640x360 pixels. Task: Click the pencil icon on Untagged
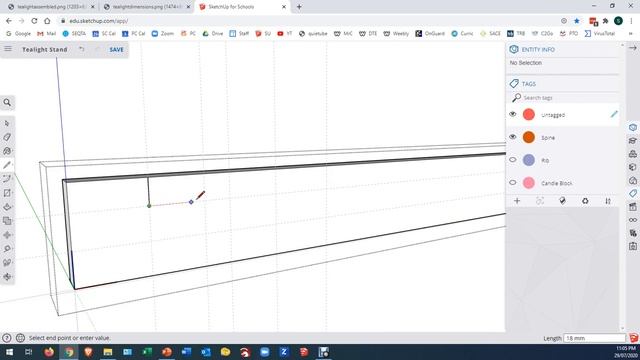click(614, 114)
